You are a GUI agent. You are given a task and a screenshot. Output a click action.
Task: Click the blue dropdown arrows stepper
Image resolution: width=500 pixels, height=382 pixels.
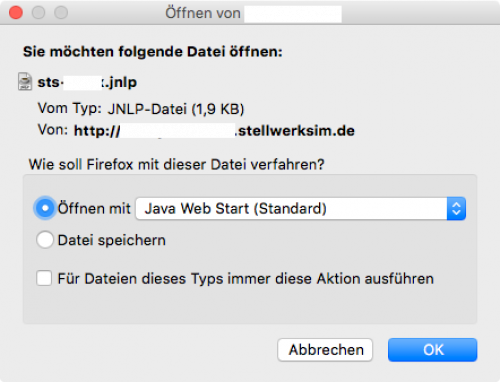pos(456,209)
